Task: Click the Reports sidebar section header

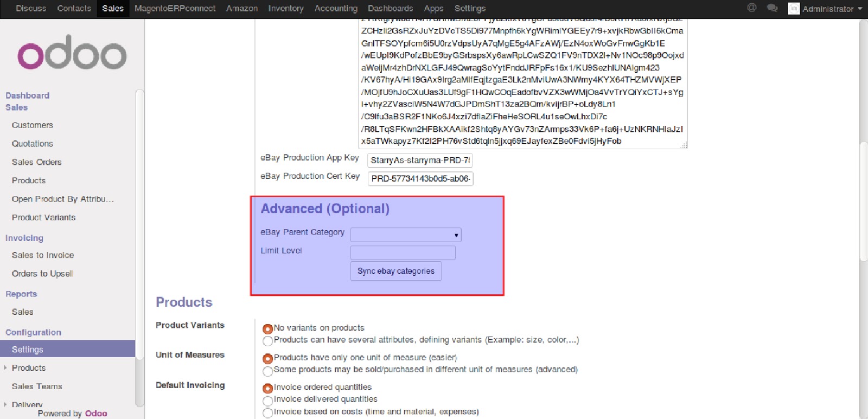Action: tap(21, 294)
